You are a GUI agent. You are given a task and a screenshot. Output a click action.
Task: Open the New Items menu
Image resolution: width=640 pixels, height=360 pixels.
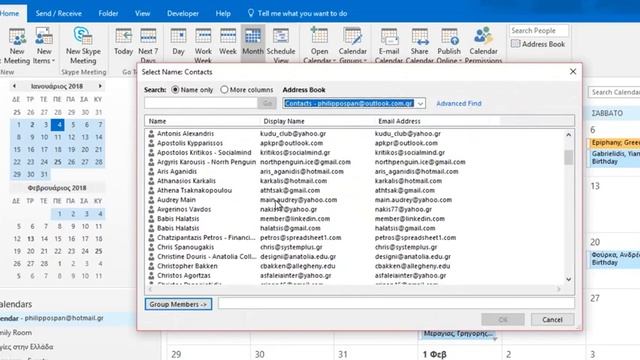[x=43, y=45]
